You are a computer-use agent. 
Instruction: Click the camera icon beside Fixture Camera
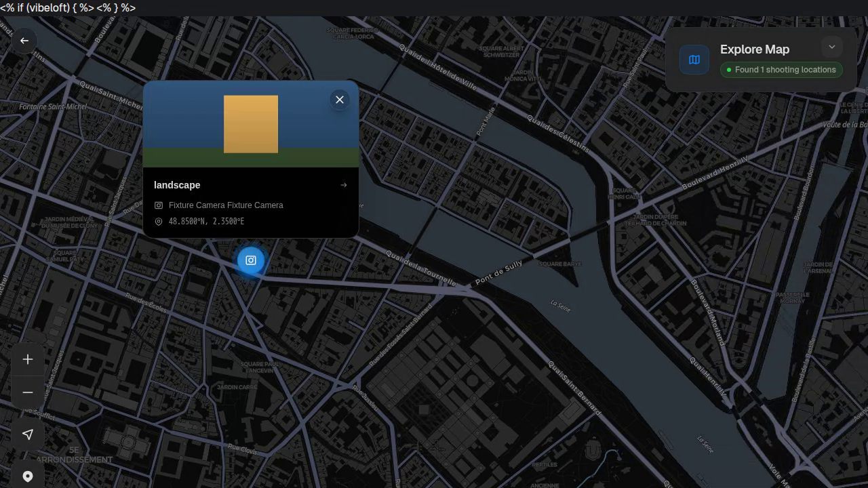pos(159,205)
